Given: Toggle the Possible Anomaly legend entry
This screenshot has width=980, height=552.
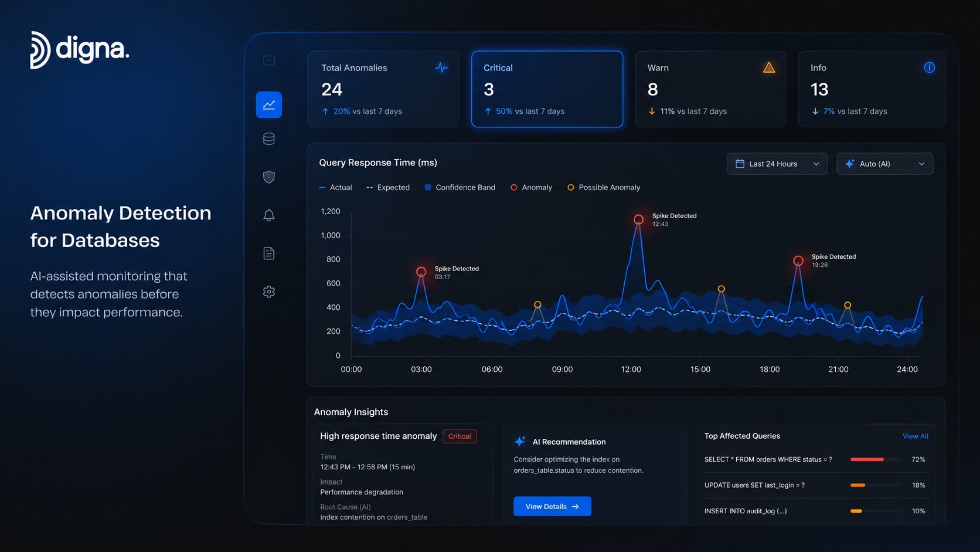Looking at the screenshot, I should pos(604,188).
